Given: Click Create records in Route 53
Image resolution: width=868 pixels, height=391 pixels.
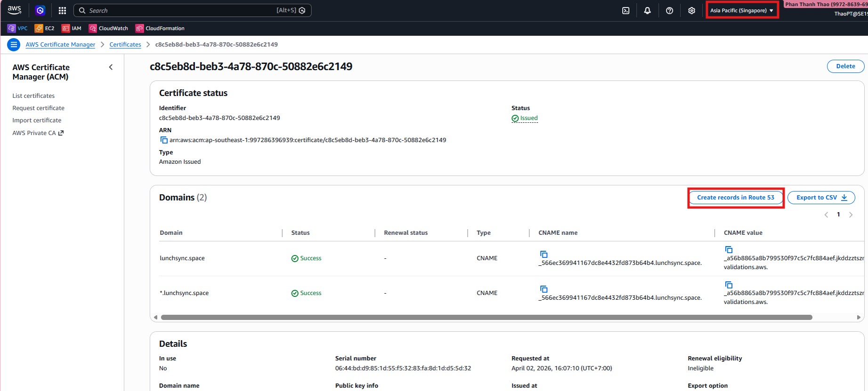Looking at the screenshot, I should click(735, 198).
